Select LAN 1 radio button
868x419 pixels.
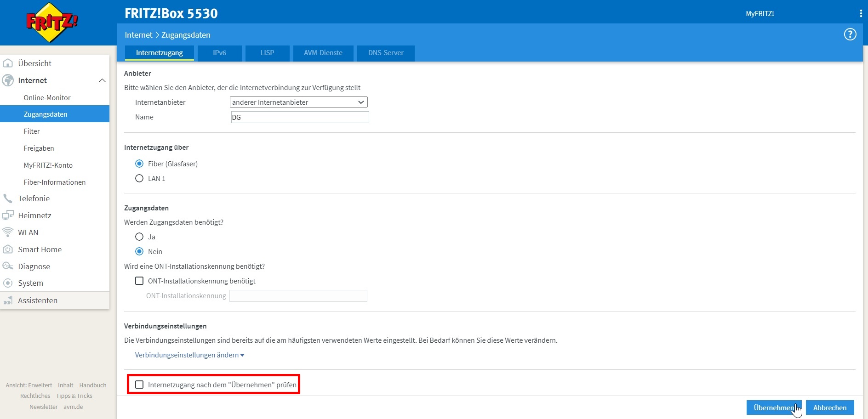tap(139, 179)
